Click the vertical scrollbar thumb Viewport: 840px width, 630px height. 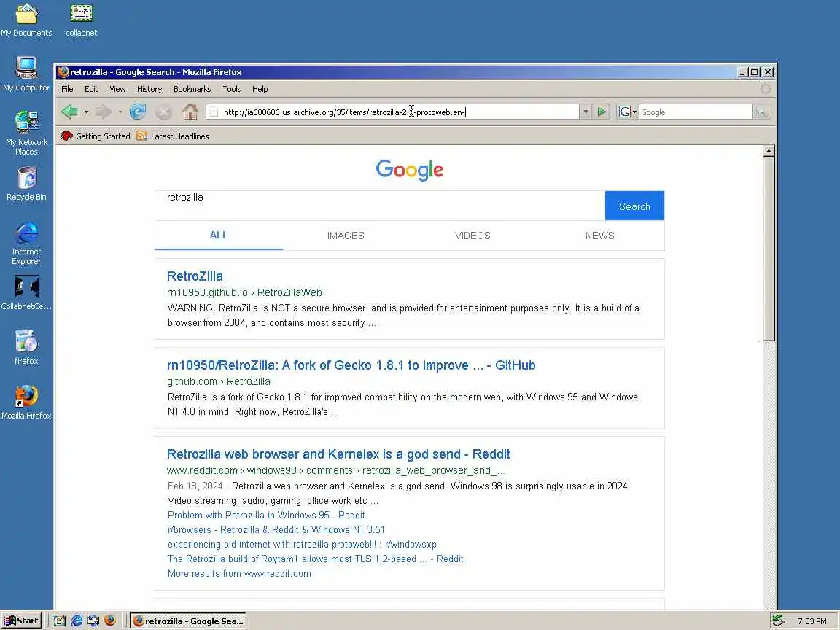(769, 249)
